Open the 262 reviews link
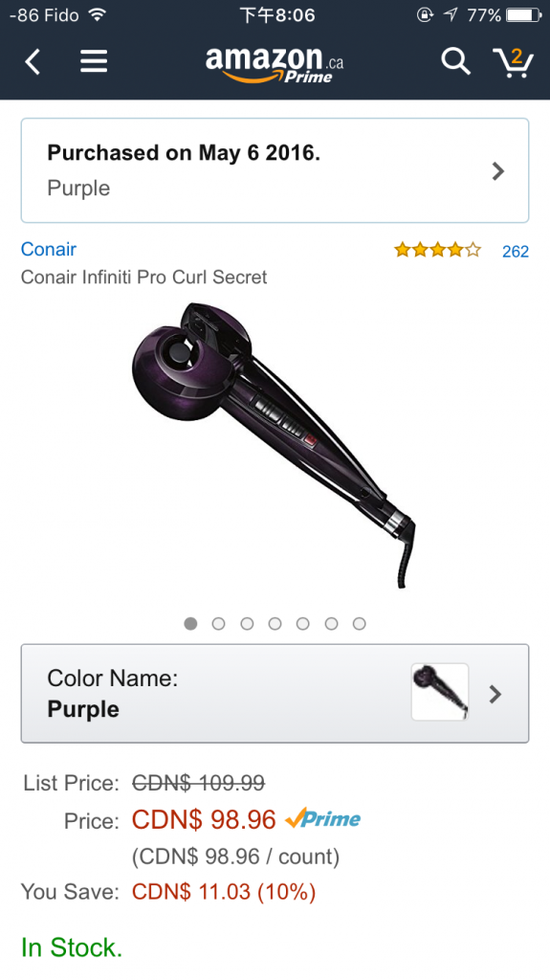Screen dimensions: 550x980 (x=516, y=252)
